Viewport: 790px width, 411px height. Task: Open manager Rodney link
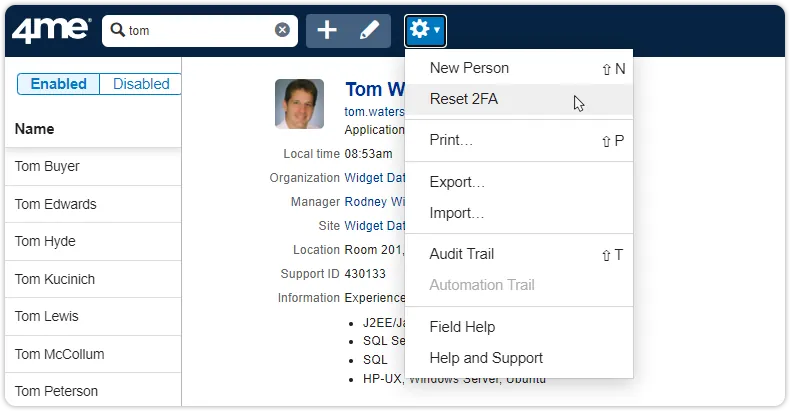(374, 202)
